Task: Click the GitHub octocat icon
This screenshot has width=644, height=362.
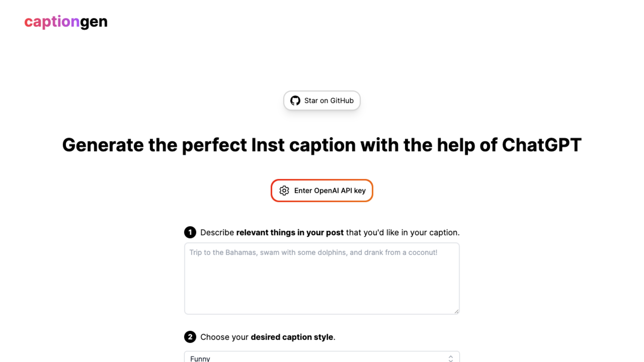Action: click(x=295, y=101)
